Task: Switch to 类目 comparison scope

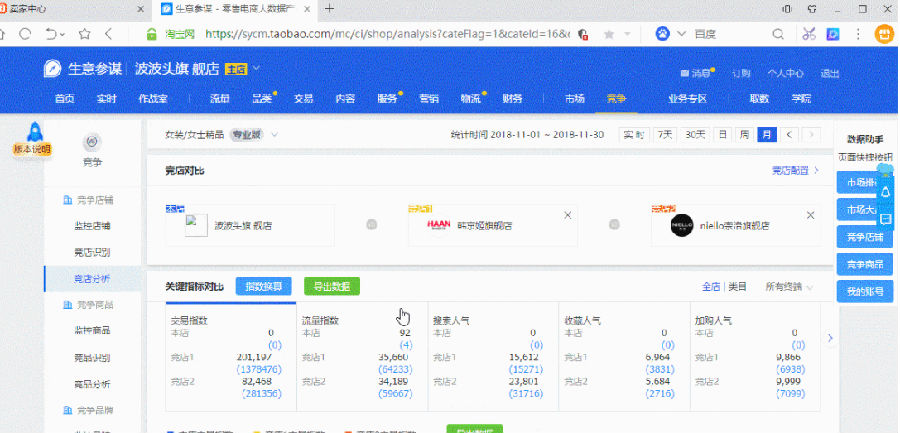Action: pyautogui.click(x=738, y=286)
